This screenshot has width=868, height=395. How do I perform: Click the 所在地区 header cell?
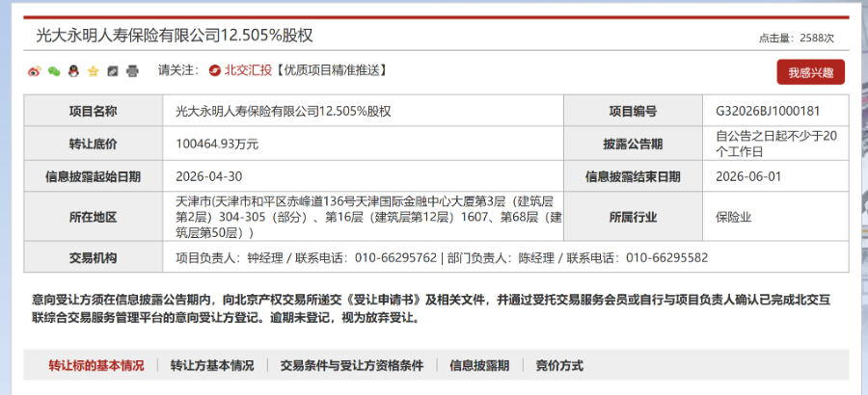click(x=93, y=217)
